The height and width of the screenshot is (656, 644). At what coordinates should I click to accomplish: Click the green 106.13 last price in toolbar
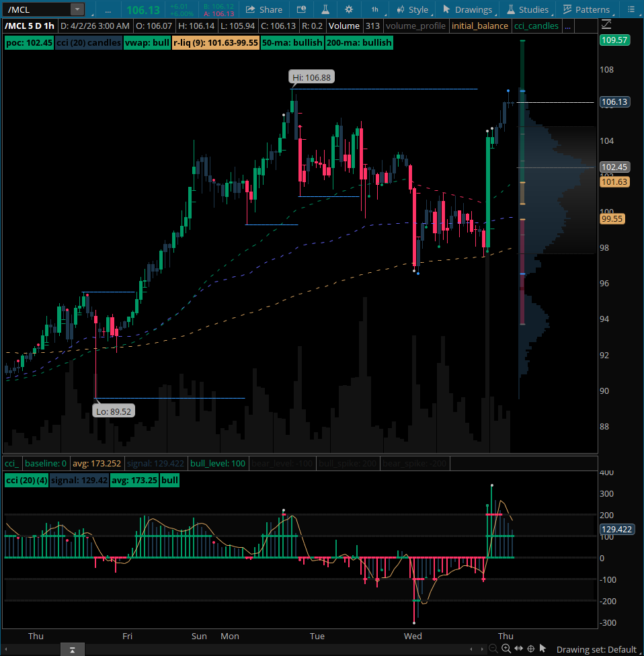point(143,9)
